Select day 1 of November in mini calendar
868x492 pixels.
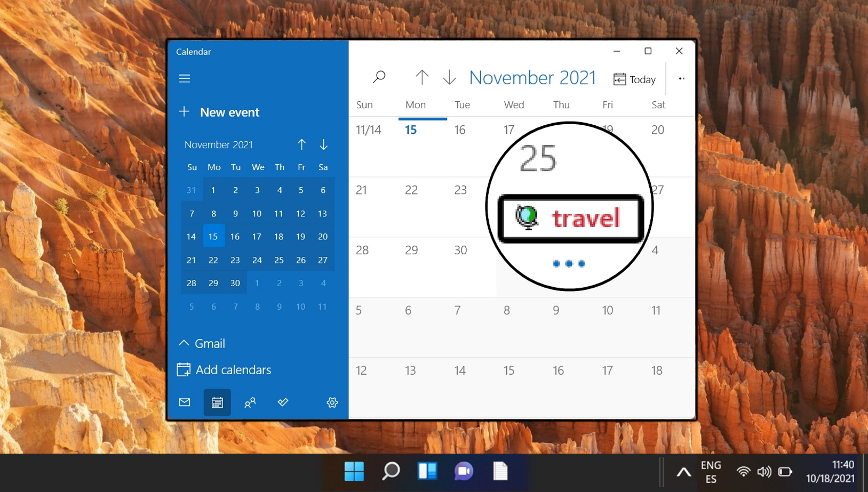(x=213, y=190)
